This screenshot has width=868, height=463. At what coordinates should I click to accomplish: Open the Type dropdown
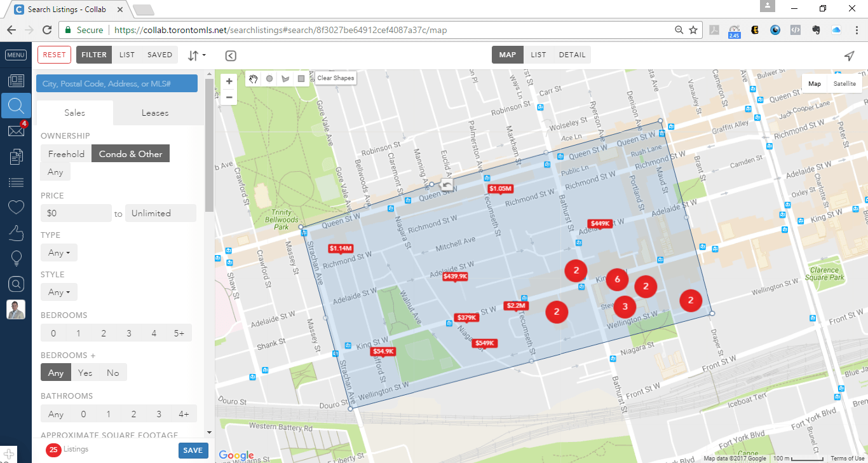coord(59,252)
